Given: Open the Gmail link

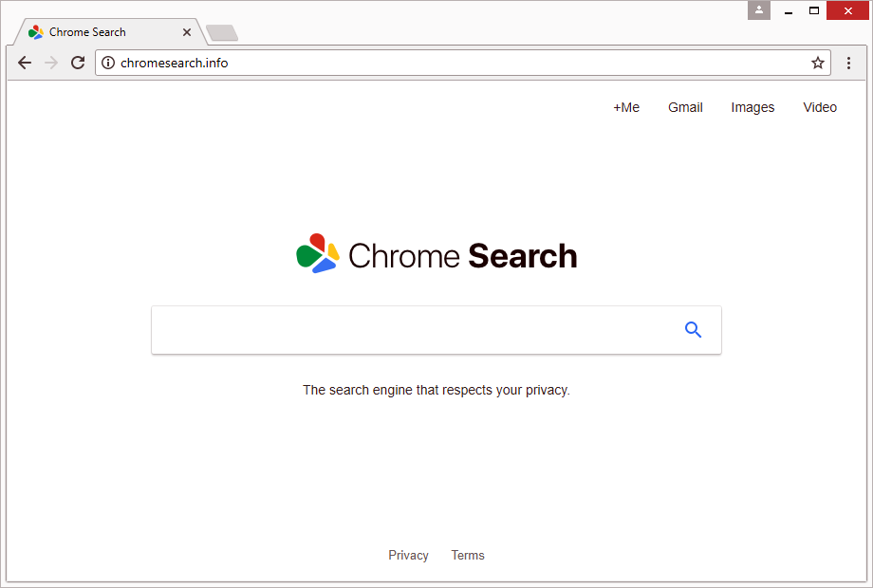Looking at the screenshot, I should point(685,107).
